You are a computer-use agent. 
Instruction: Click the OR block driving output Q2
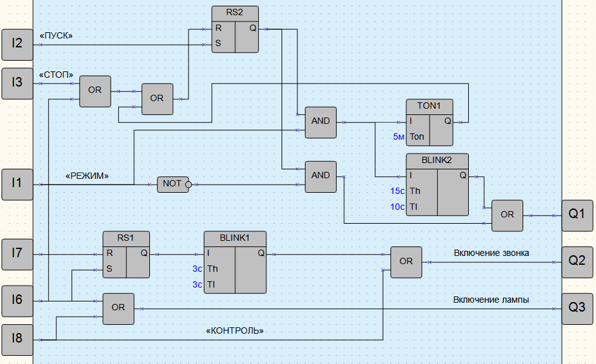click(x=406, y=262)
